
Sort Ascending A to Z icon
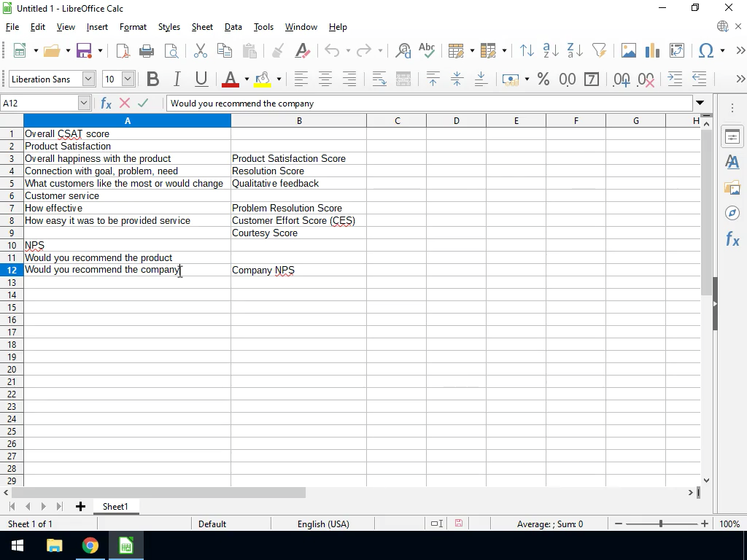pyautogui.click(x=551, y=50)
